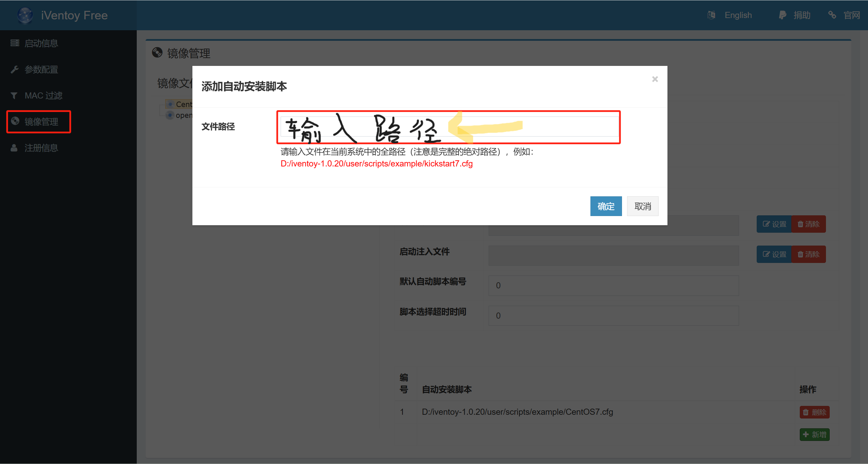Click the green 新增 add button

point(814,434)
